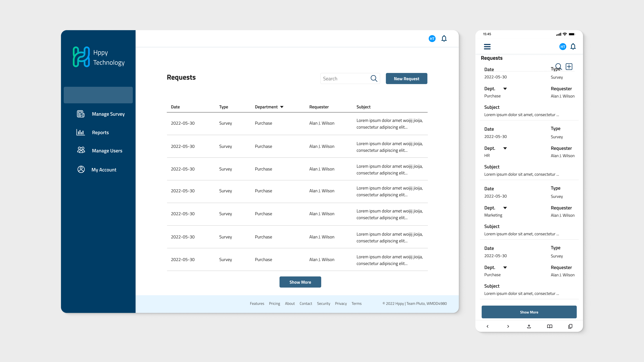This screenshot has height=362, width=644.
Task: Click the magnifier icon in Search box
Action: pyautogui.click(x=374, y=78)
